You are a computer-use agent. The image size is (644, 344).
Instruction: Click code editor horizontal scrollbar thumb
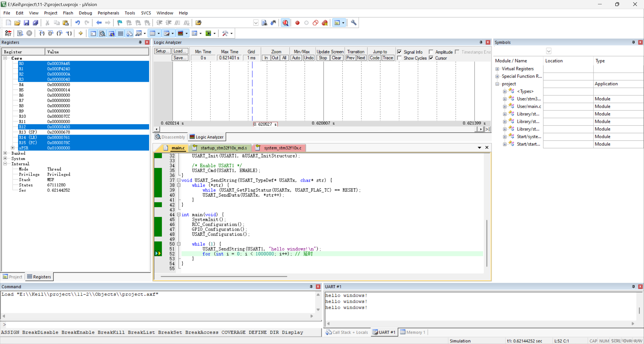224,276
